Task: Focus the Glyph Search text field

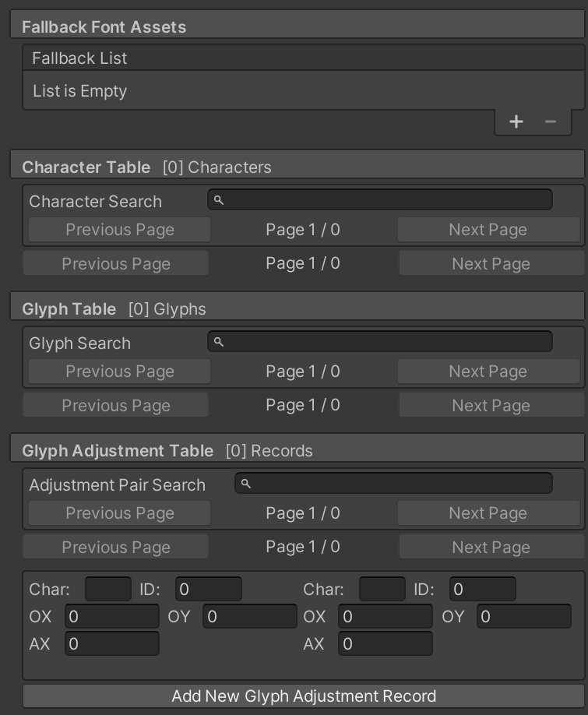Action: [x=380, y=342]
